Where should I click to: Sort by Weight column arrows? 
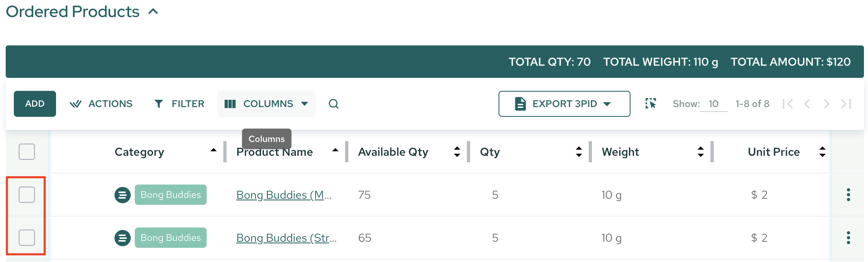tap(701, 152)
